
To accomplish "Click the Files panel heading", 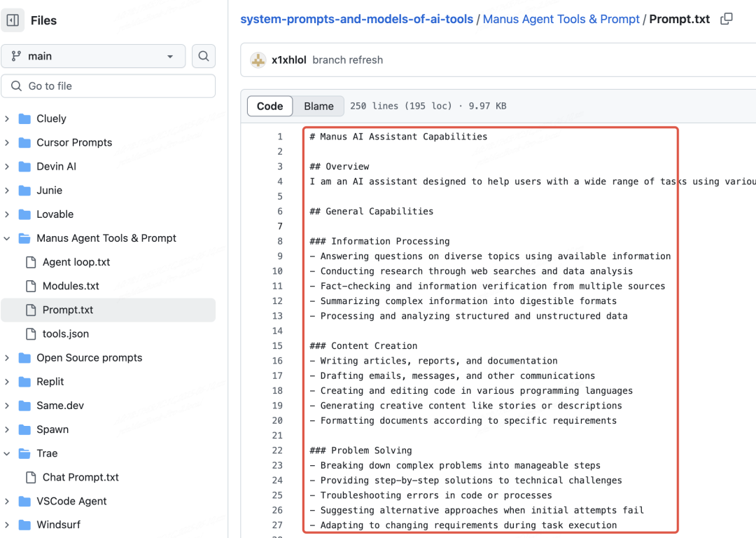I will click(43, 20).
